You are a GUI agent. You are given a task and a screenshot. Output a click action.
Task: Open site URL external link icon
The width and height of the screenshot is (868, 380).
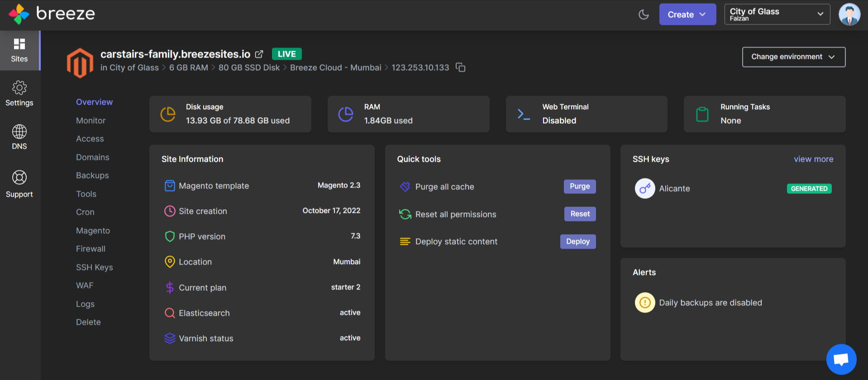(259, 54)
